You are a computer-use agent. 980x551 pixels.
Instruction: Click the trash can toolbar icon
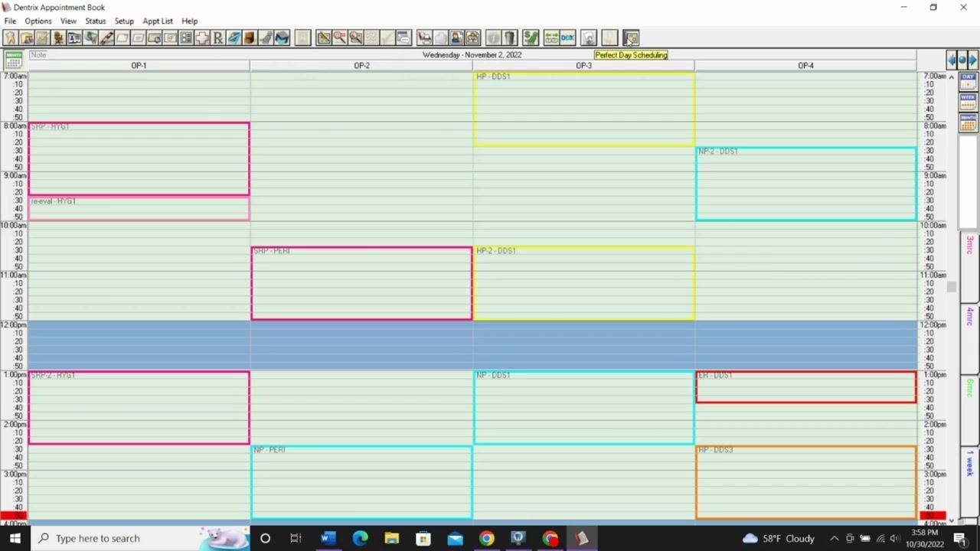(510, 37)
